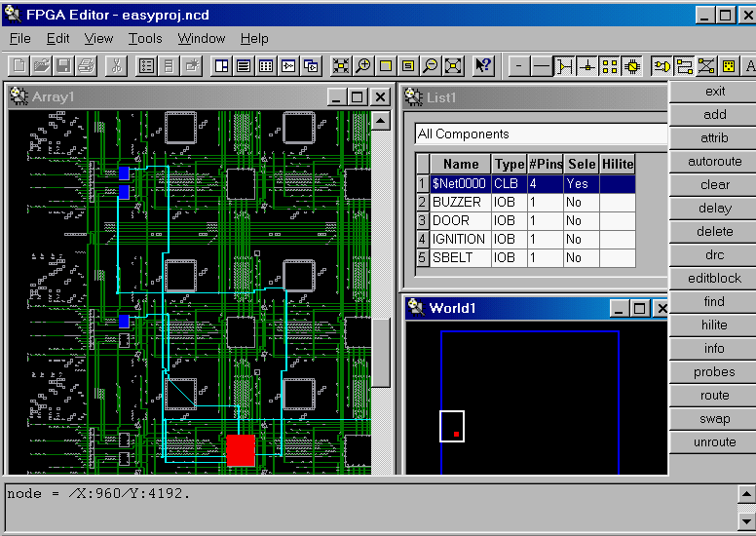This screenshot has width=756, height=536.
Task: Toggle the switch boxes display button
Action: pyautogui.click(x=610, y=66)
